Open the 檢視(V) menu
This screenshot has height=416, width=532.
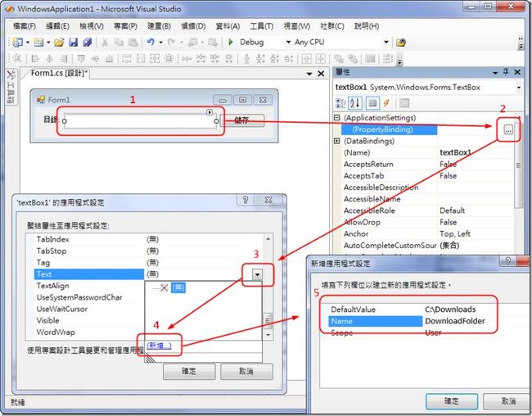92,26
